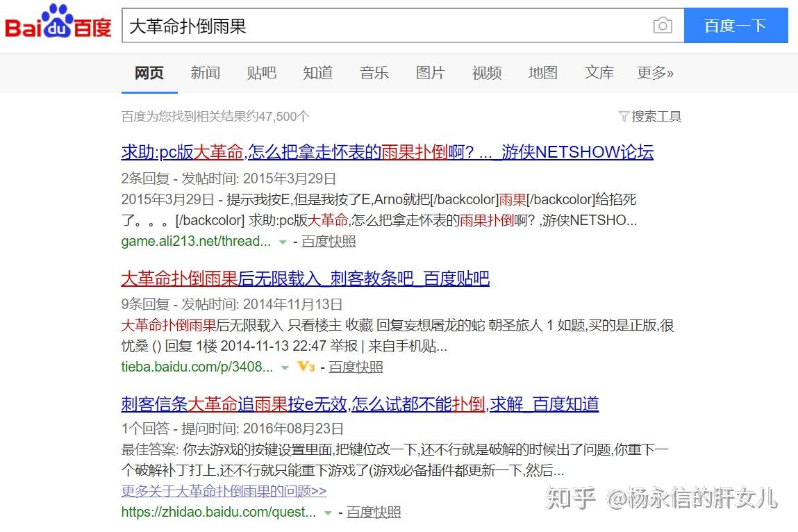Open the 视频 tab
Screen dimensions: 798x532
click(x=487, y=73)
